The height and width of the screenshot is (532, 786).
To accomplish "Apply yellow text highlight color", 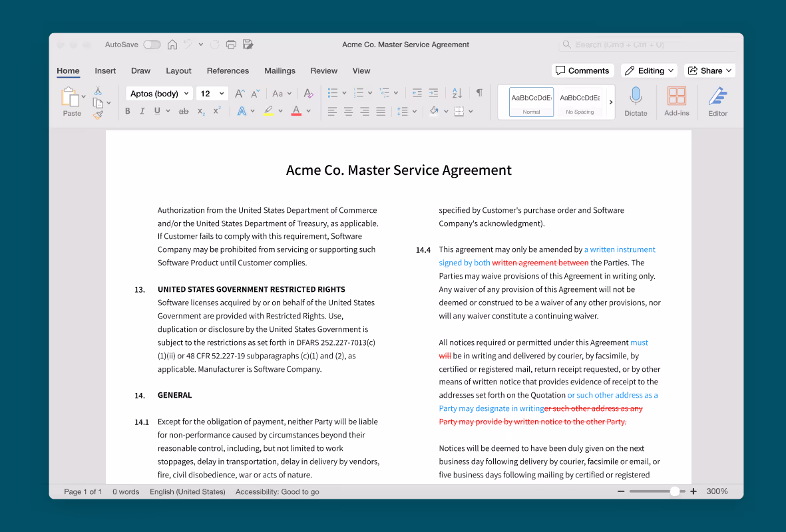I will 269,111.
